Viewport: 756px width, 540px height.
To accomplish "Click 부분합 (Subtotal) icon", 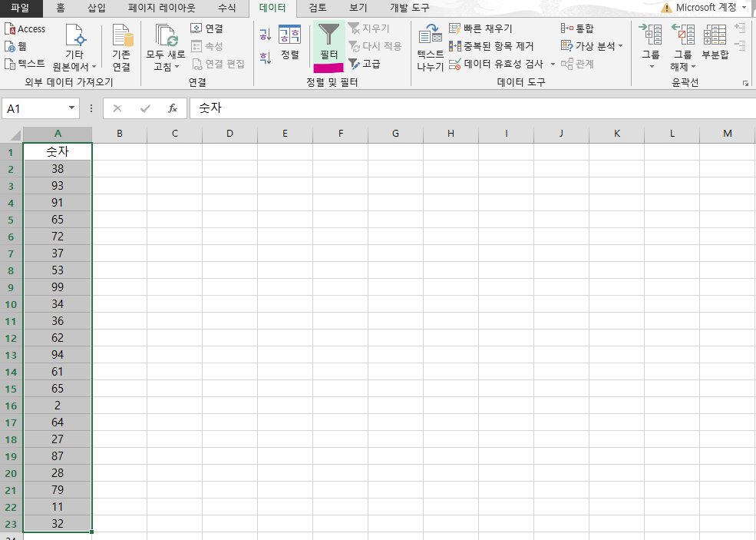I will [x=715, y=42].
